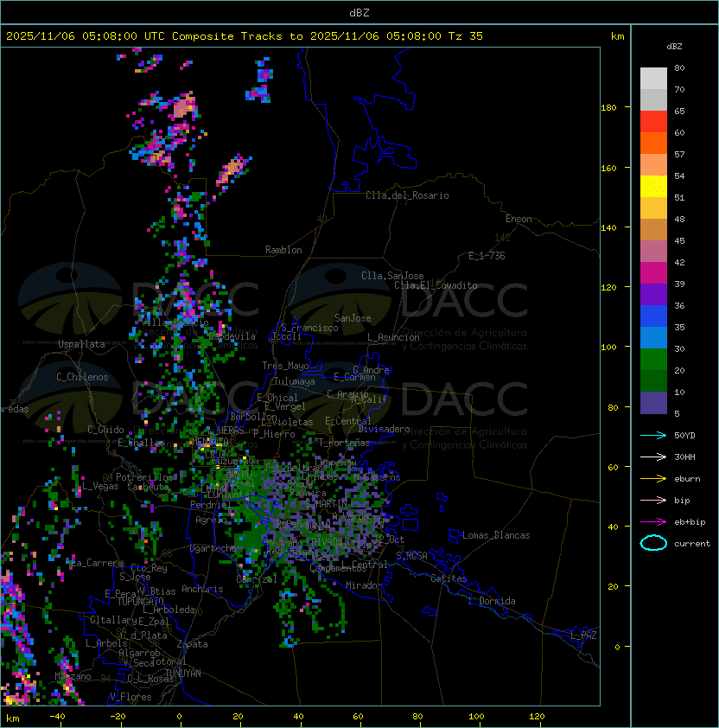Click the 'TUPUNGATO' place label
Screen dimensions: 719x728
tap(140, 602)
